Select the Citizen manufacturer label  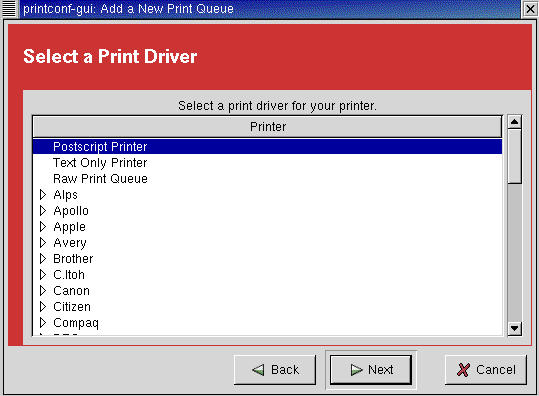coord(72,307)
